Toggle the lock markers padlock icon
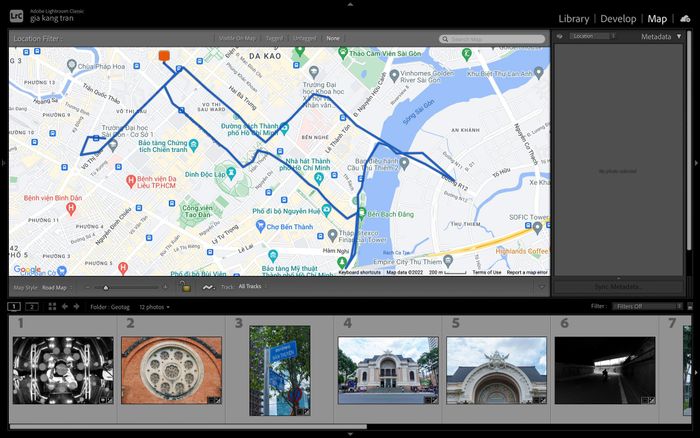This screenshot has width=700, height=438. pos(185,287)
